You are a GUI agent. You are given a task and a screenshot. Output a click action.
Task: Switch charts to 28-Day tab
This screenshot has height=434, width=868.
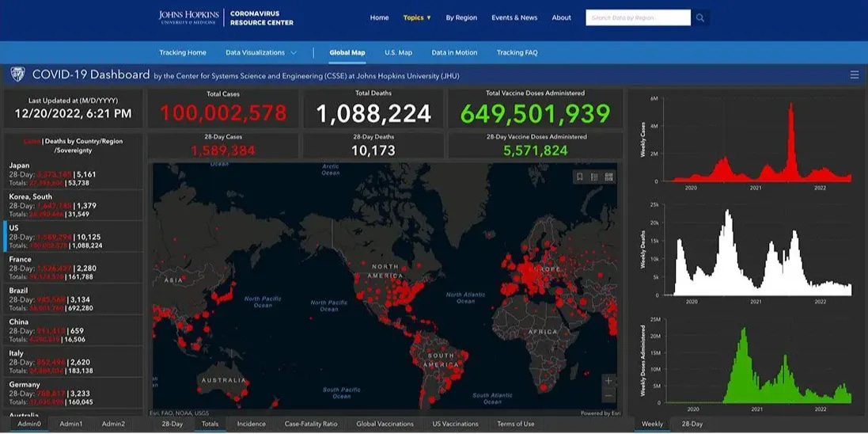[692, 424]
